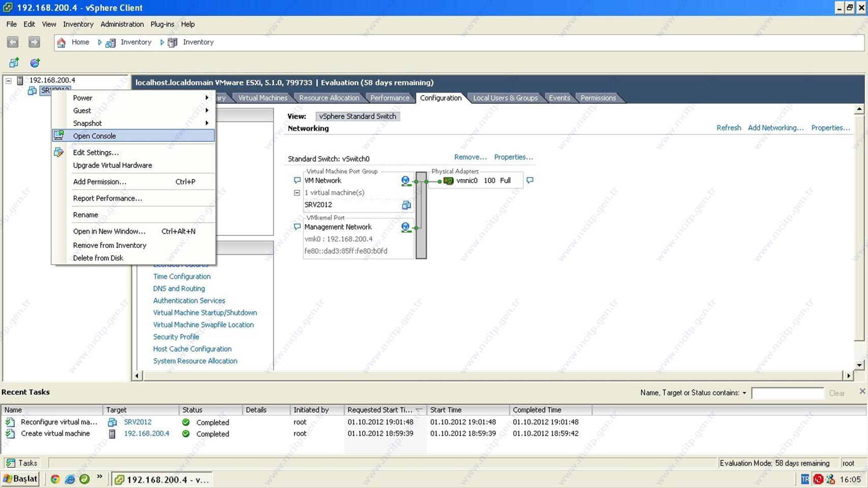Open Security Profile settings
868x488 pixels.
(x=176, y=337)
